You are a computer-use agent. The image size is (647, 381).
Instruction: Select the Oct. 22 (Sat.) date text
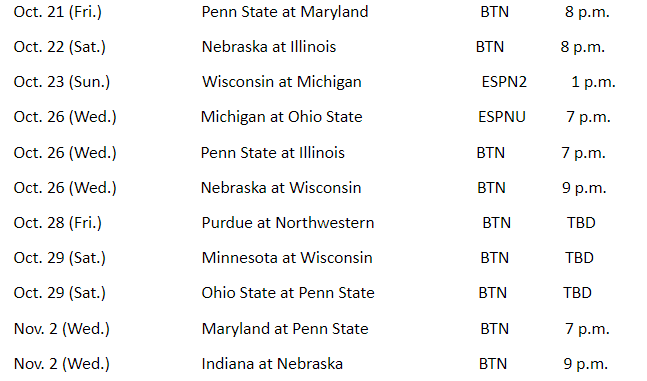pyautogui.click(x=59, y=47)
